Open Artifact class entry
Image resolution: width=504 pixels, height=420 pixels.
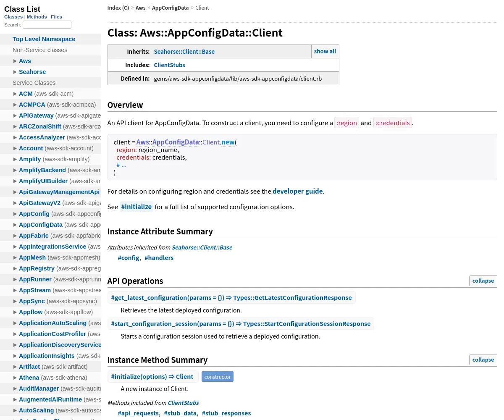pyautogui.click(x=29, y=367)
